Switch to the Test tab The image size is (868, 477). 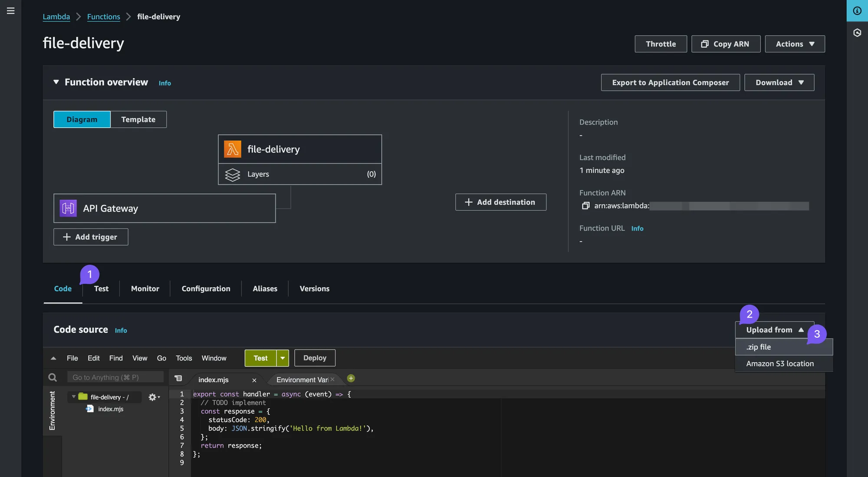click(x=101, y=288)
